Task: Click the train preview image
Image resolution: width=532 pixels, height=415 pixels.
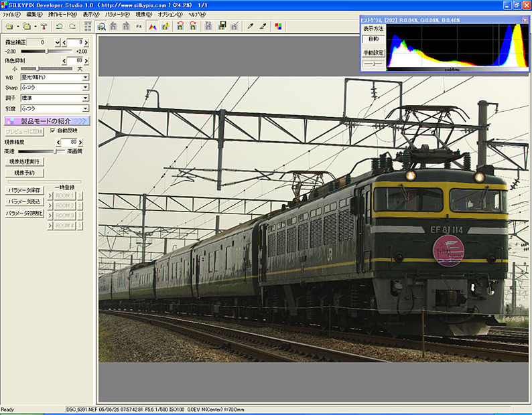Action: click(314, 219)
